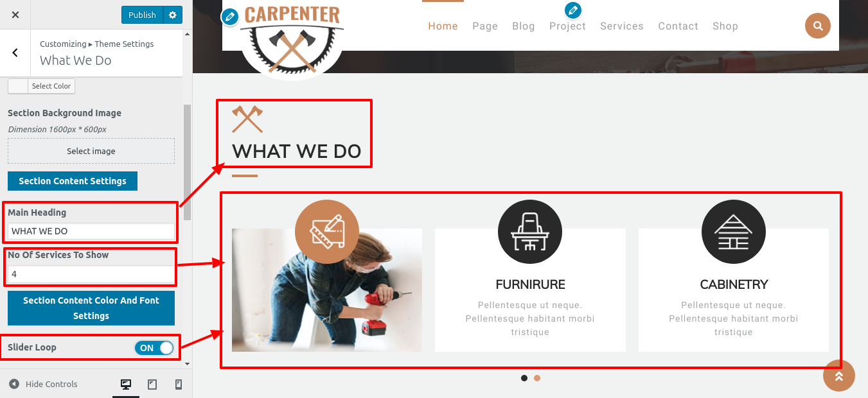Switch to desktop preview device icon
Screen dimensions: 868x398
point(126,384)
